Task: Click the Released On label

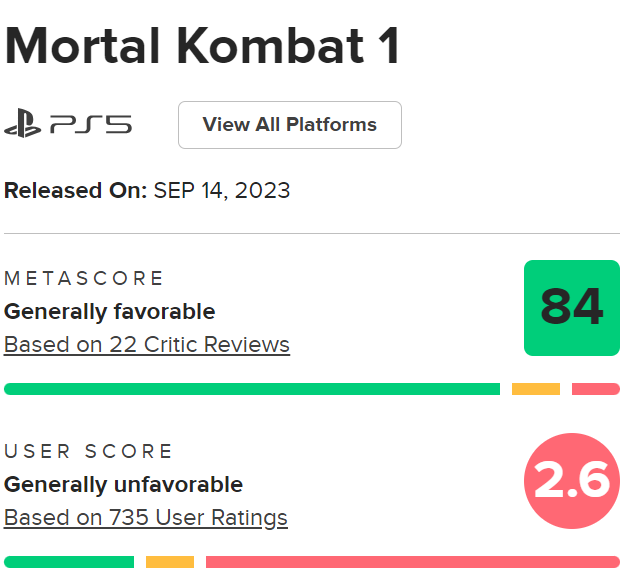Action: coord(76,190)
